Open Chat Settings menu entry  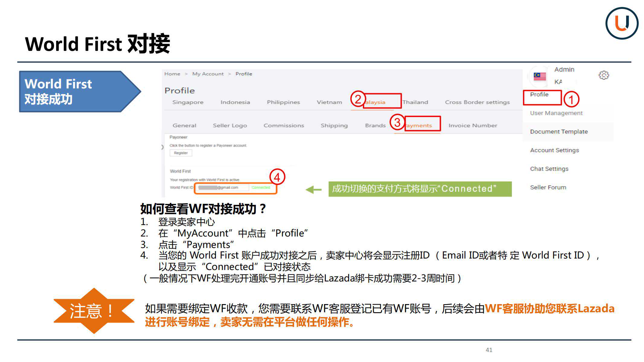tap(549, 169)
